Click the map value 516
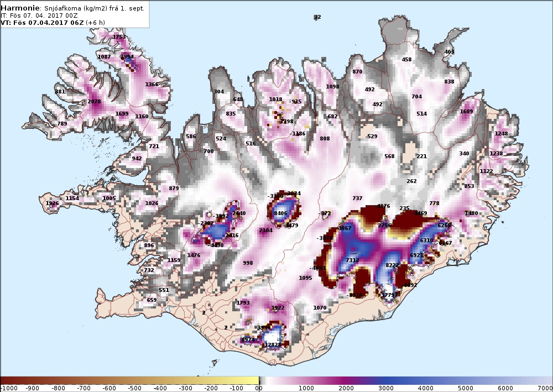The image size is (553, 392). coord(251,144)
